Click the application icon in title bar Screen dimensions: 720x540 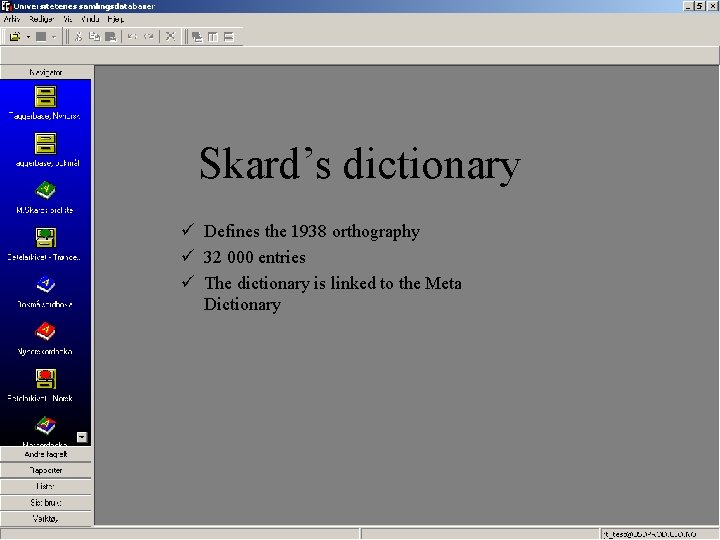click(6, 6)
